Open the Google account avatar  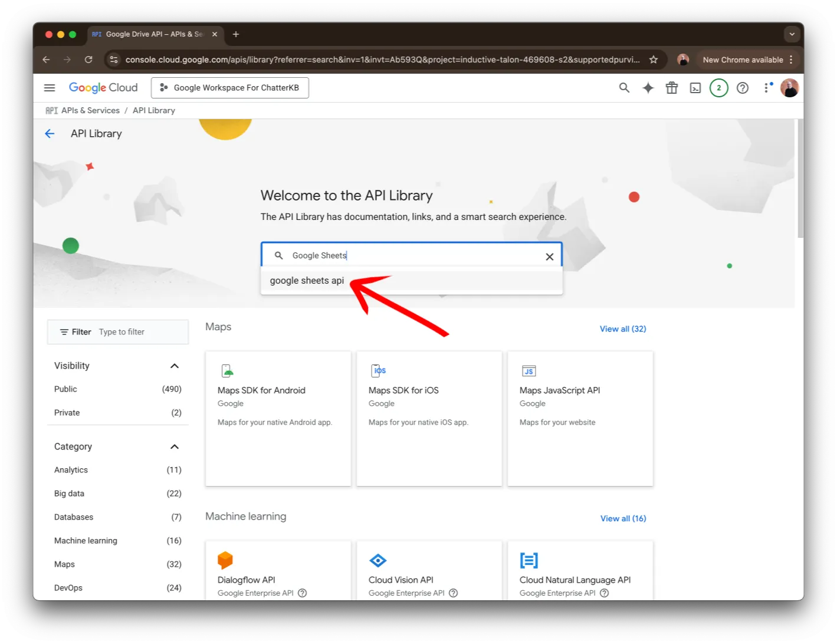[x=789, y=88]
